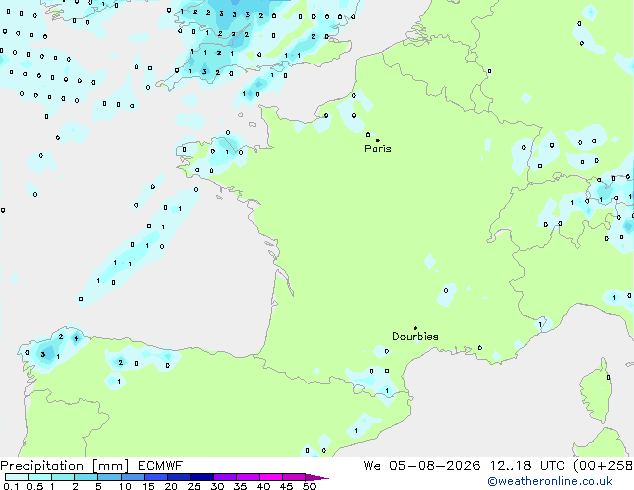Click the weatheronline.co.uk link
The width and height of the screenshot is (634, 490).
tap(549, 481)
